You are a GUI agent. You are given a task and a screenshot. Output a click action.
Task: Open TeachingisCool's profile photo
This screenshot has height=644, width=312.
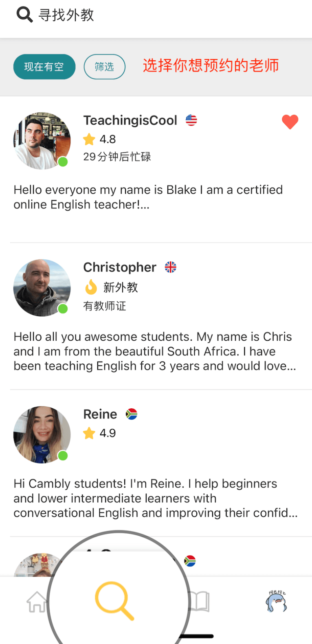pyautogui.click(x=42, y=141)
